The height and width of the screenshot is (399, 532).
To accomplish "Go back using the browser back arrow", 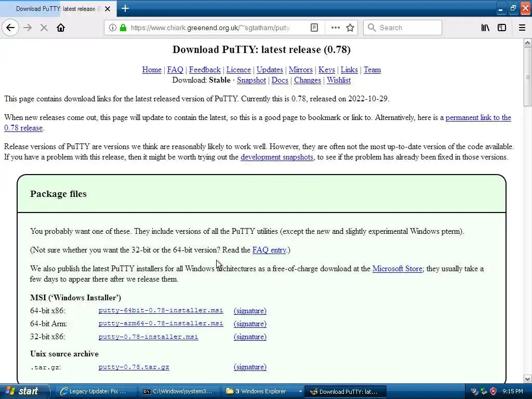I will (10, 28).
